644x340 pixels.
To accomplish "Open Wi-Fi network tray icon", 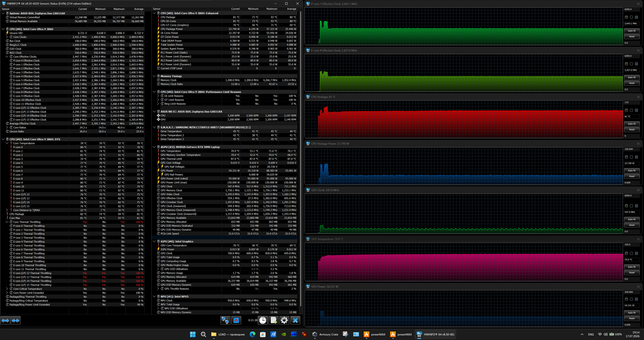I will pos(600,334).
